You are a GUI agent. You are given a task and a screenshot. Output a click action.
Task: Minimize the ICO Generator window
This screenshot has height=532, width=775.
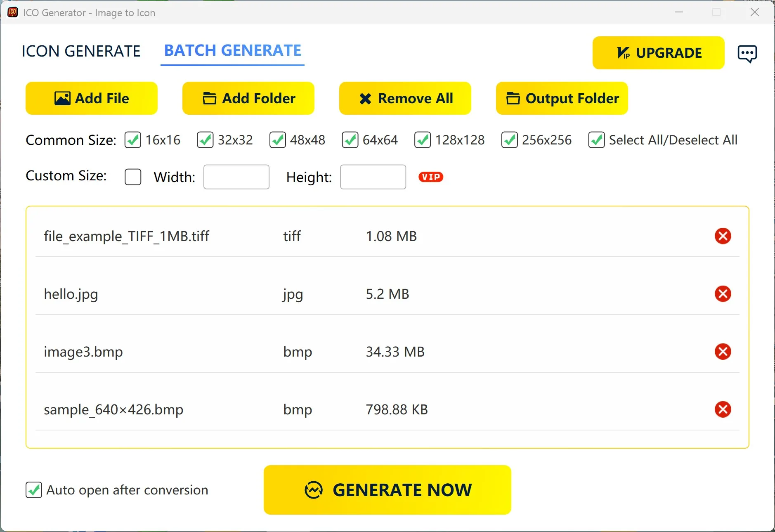point(679,12)
